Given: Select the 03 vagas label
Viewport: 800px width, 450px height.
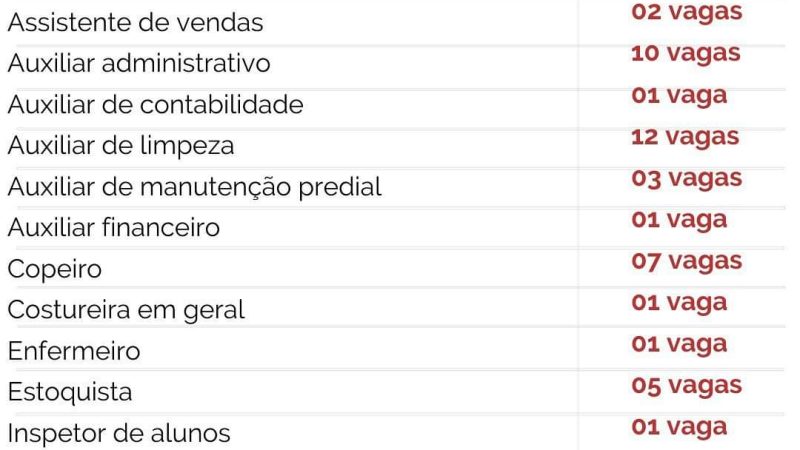Looking at the screenshot, I should pos(686,179).
